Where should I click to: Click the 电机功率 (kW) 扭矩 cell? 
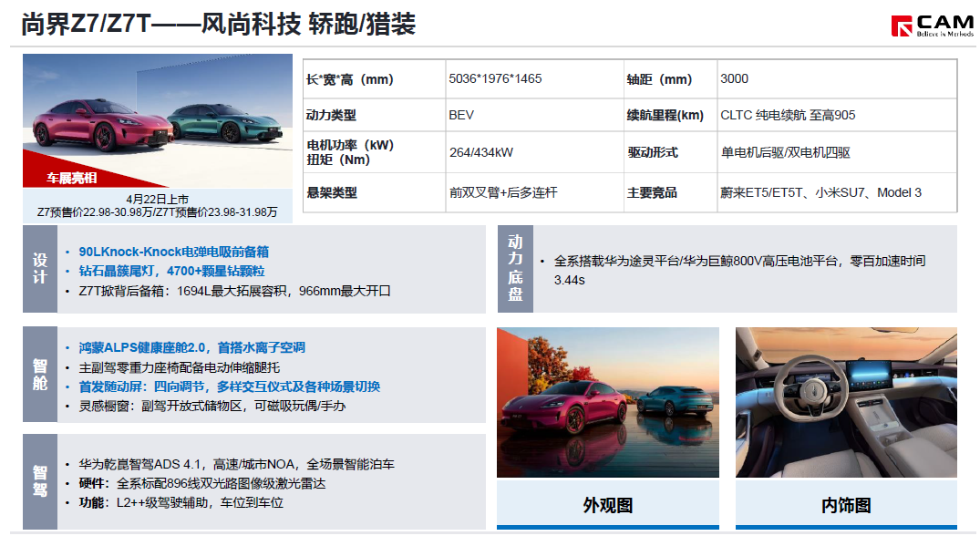(375, 152)
